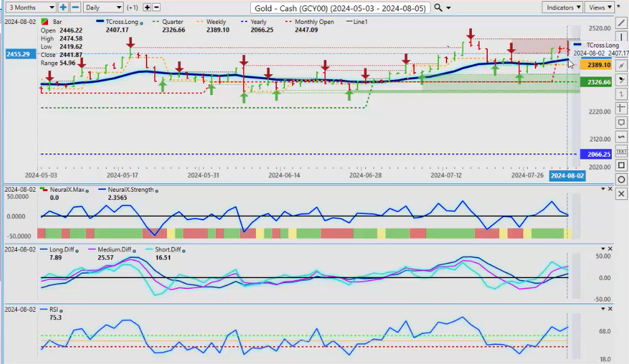629x364 pixels.
Task: Click the blue minus zoom-out button
Action: click(x=75, y=7)
